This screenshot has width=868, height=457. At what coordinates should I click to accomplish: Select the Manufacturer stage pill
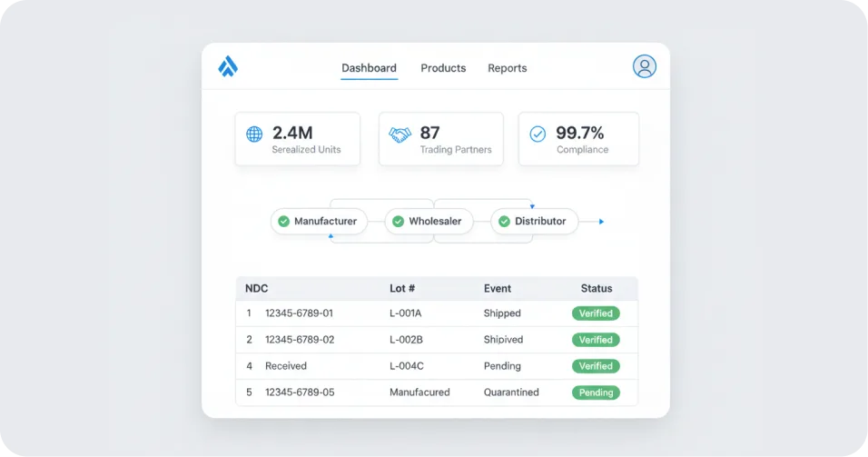319,222
